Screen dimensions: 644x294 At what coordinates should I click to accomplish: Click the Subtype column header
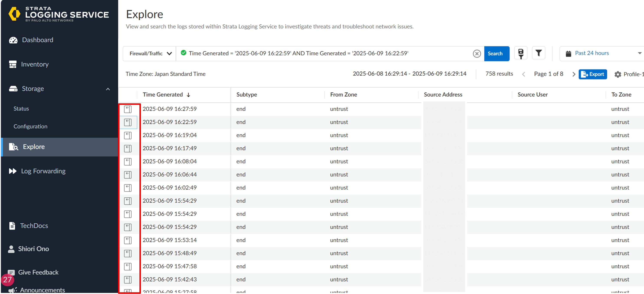click(247, 95)
